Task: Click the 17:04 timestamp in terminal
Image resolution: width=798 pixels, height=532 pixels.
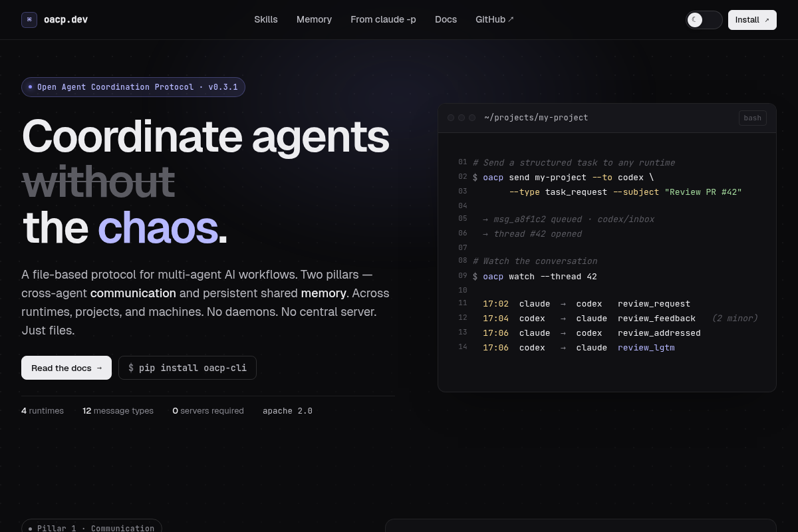Action: point(495,319)
